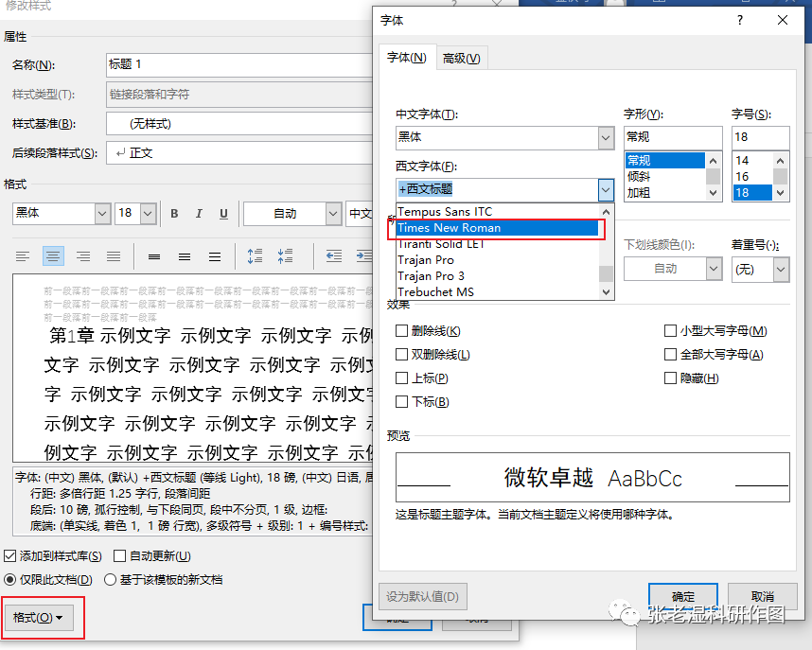The width and height of the screenshot is (812, 650).
Task: Open help in 字体 dialog
Action: pyautogui.click(x=740, y=20)
